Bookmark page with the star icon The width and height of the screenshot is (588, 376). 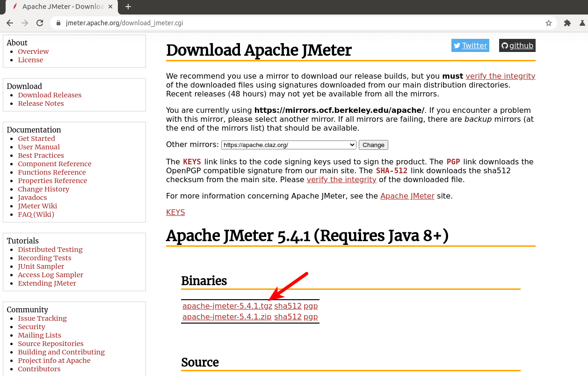549,23
